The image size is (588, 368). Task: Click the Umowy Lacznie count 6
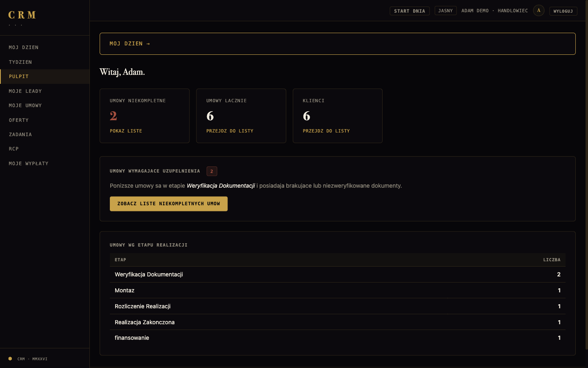(x=210, y=116)
